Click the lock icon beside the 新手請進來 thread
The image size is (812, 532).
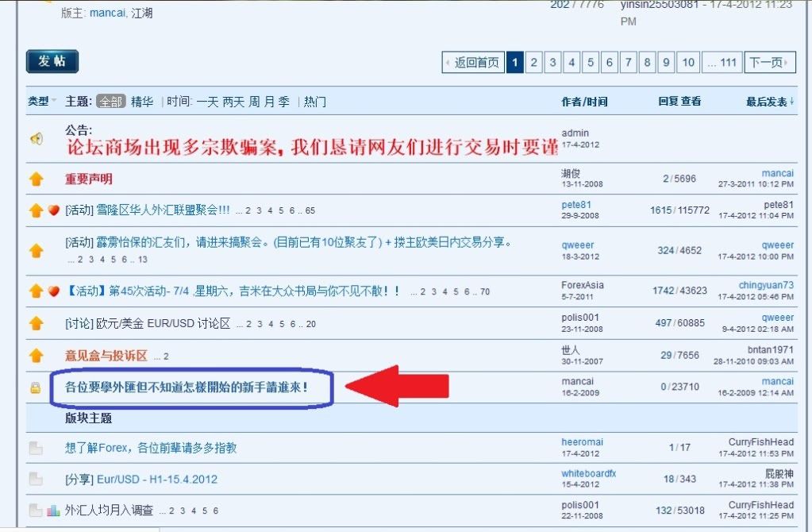[x=35, y=388]
